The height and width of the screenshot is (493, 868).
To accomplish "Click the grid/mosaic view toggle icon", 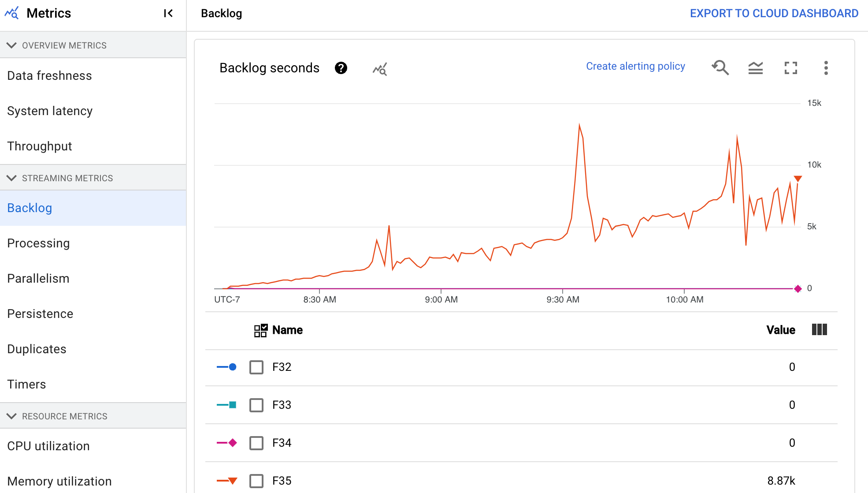I will click(260, 330).
